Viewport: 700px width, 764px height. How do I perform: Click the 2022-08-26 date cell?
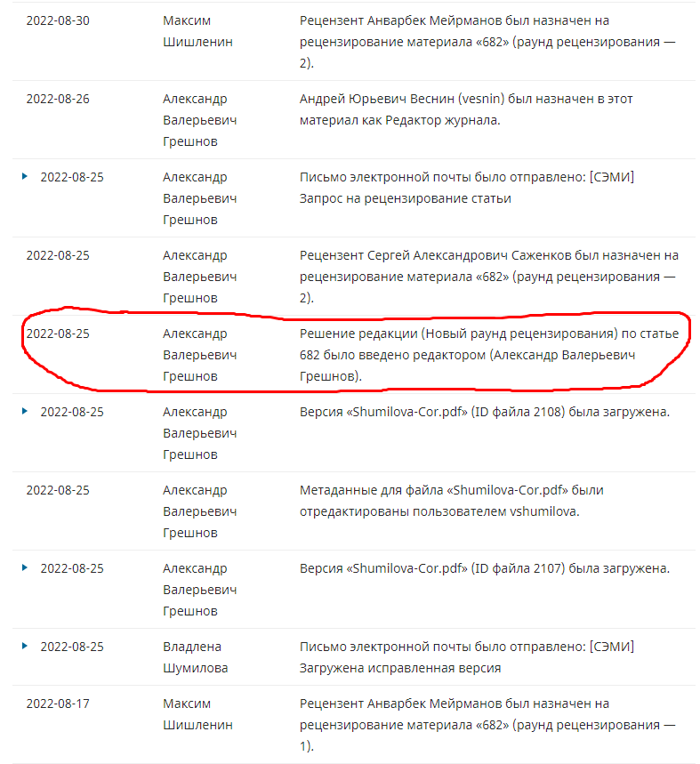(x=58, y=99)
